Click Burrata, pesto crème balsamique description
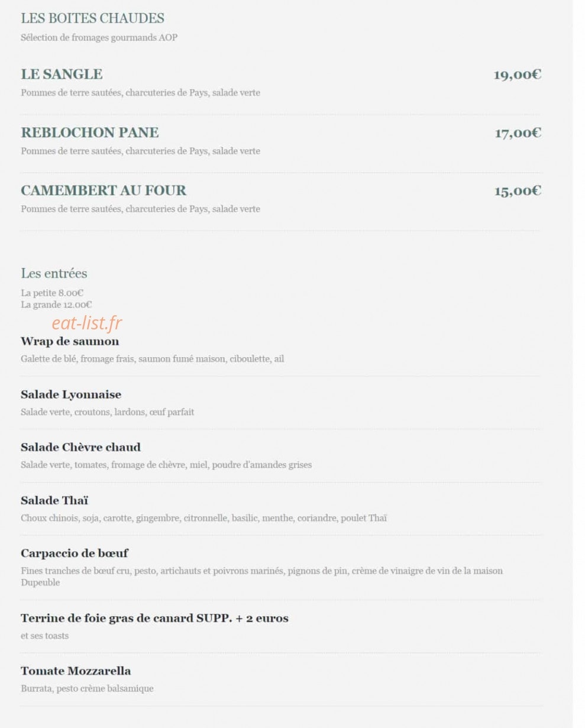585x728 pixels. [87, 688]
